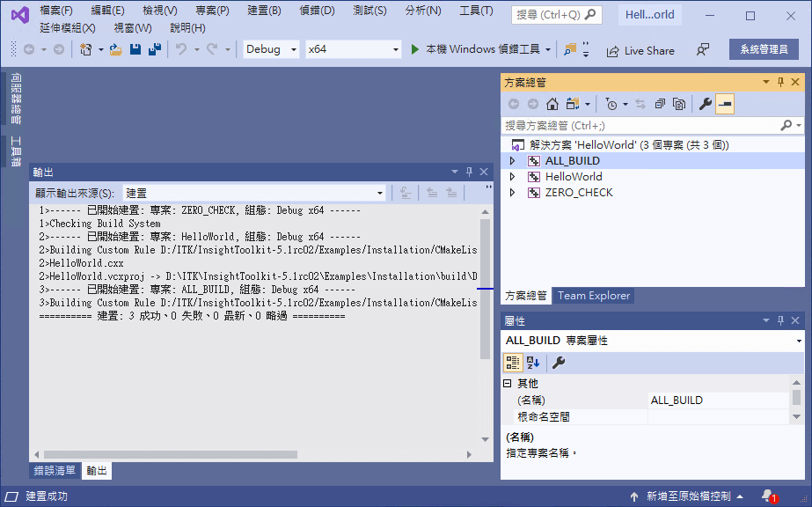Click the new project toolbar icon
The image size is (812, 507).
click(86, 49)
